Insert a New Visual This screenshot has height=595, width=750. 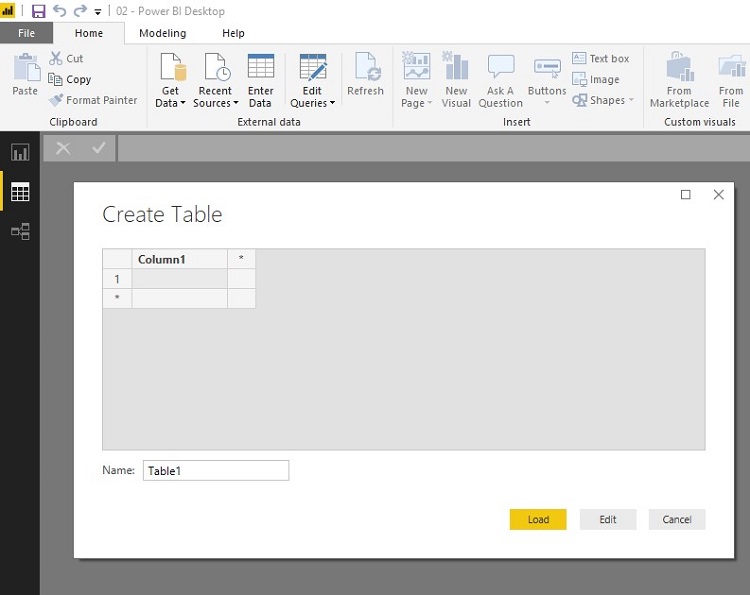[456, 80]
